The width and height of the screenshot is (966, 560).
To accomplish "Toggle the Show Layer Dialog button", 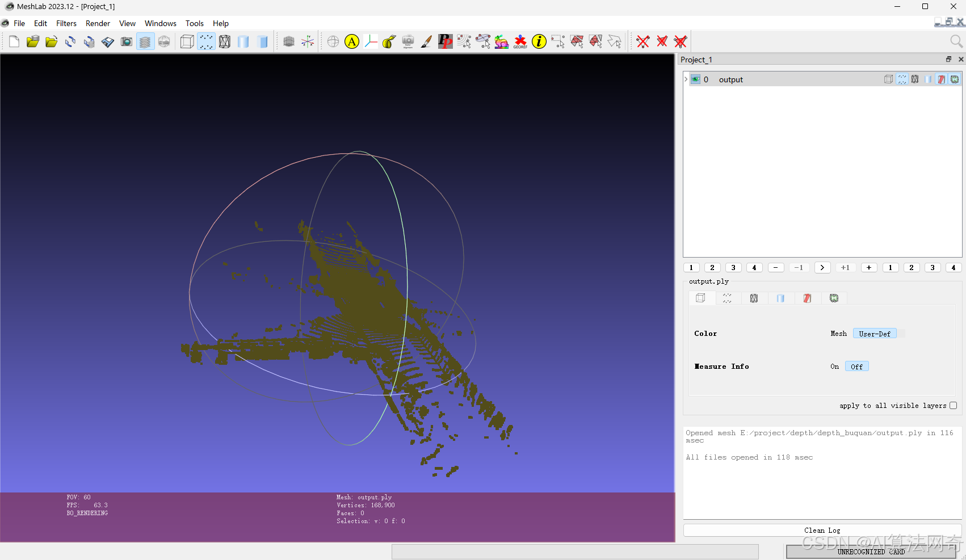I will pyautogui.click(x=145, y=41).
